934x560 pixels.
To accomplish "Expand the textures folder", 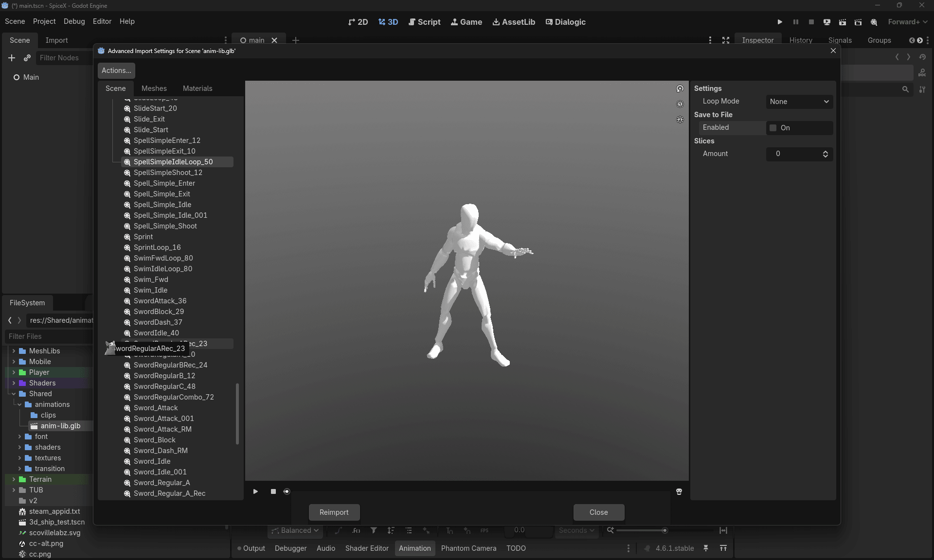I will [19, 458].
